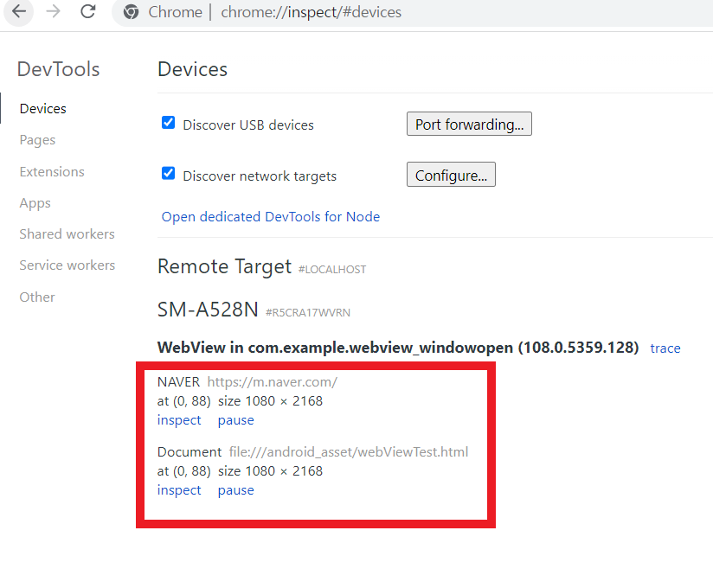The image size is (713, 588).
Task: Click the Discover USB devices label
Action: tap(248, 125)
